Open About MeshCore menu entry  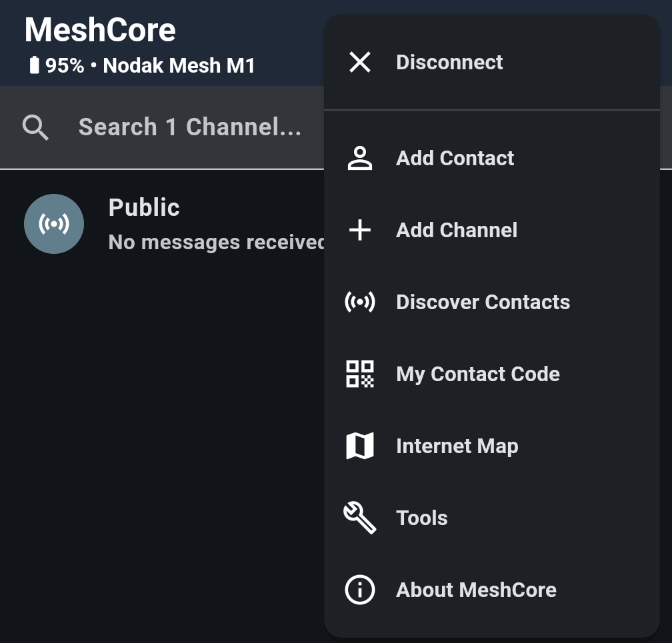[x=476, y=590]
